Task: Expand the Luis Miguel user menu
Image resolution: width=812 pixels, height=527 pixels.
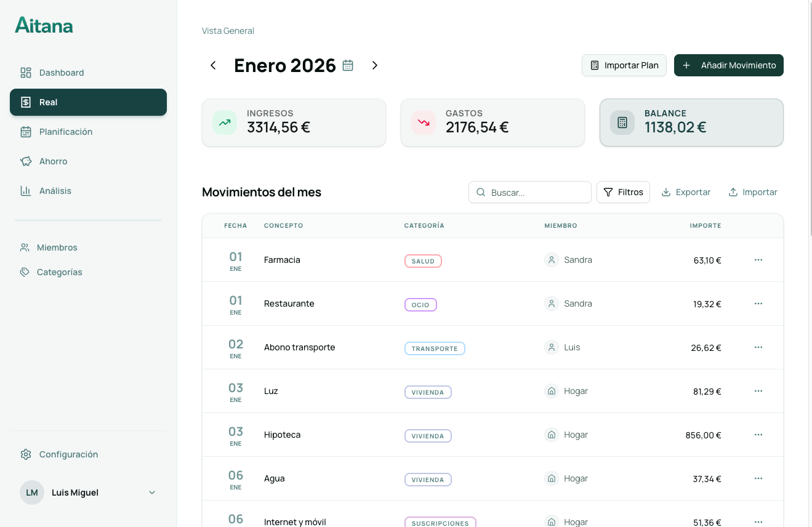Action: pyautogui.click(x=152, y=493)
